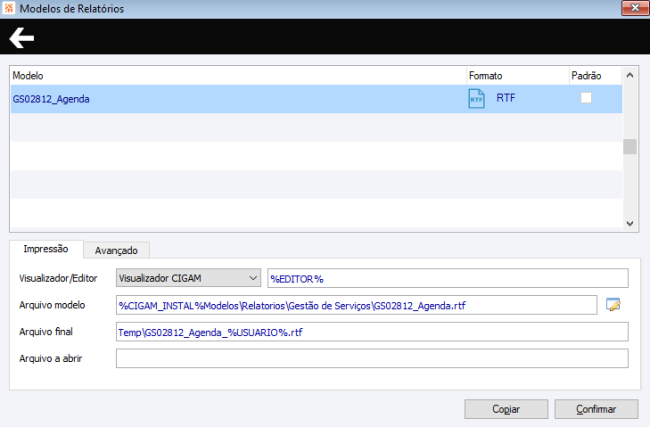The image size is (650, 427).
Task: Click the %EDITOR% input field
Action: click(448, 278)
